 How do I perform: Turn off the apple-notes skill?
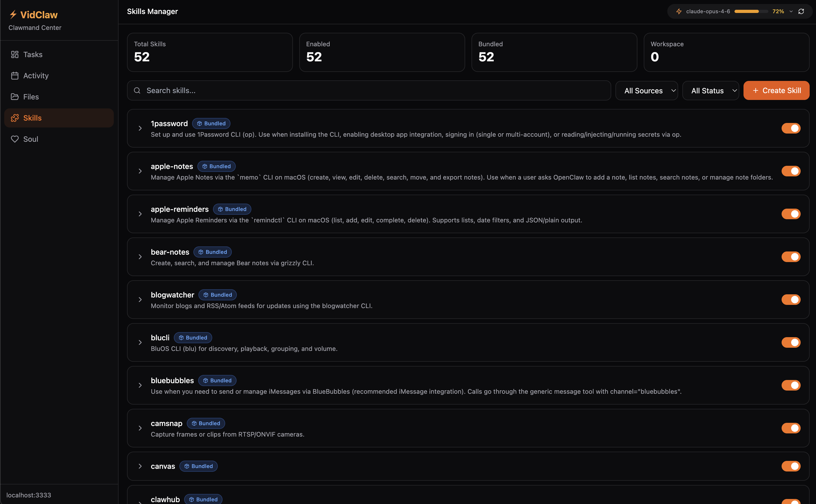tap(791, 171)
